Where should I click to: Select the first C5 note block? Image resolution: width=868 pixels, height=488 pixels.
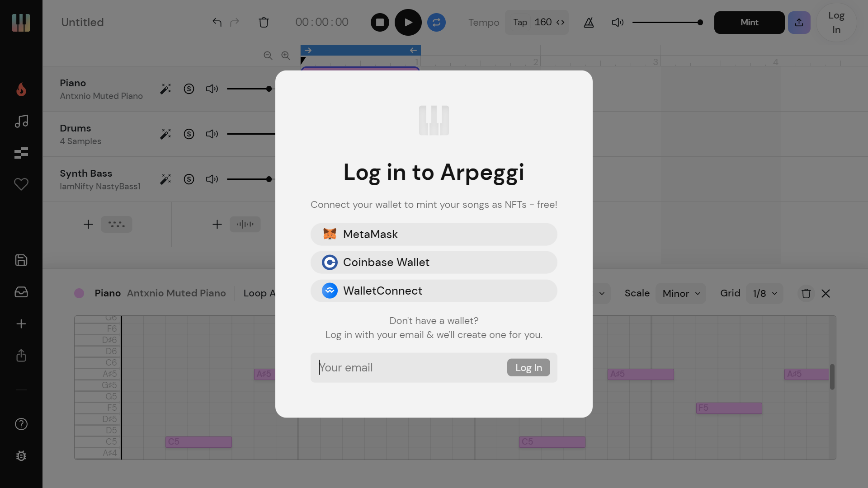(198, 442)
